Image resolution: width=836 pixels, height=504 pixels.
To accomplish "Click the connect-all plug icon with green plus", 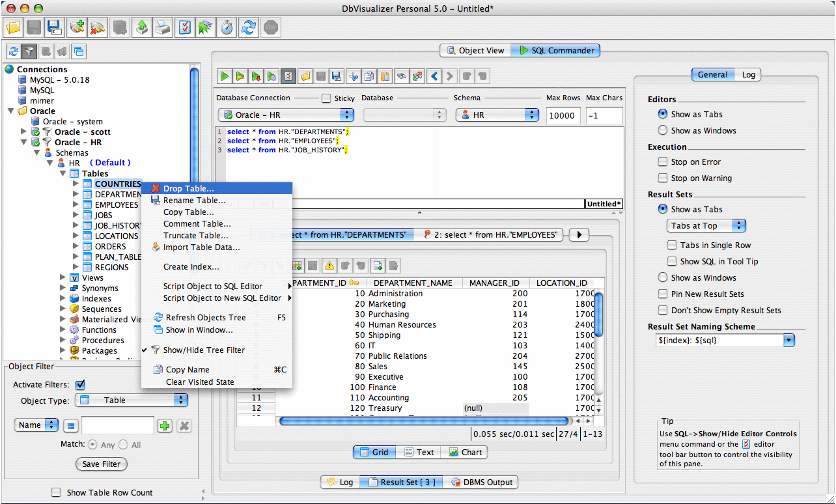I will coord(77,27).
